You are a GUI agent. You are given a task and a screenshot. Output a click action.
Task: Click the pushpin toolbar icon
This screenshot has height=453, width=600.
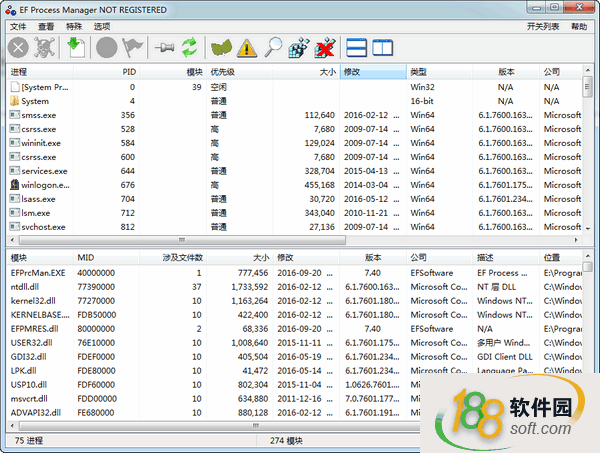click(162, 47)
